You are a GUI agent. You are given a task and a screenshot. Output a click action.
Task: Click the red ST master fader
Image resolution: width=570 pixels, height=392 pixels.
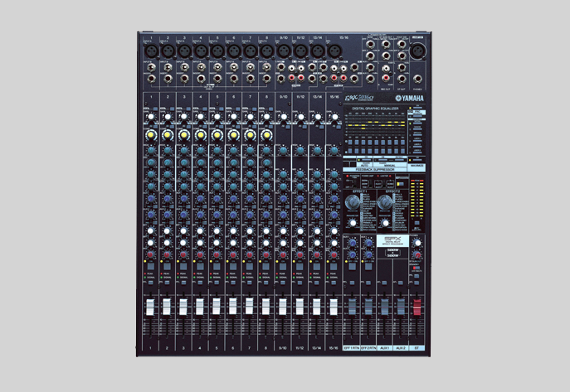coord(417,307)
